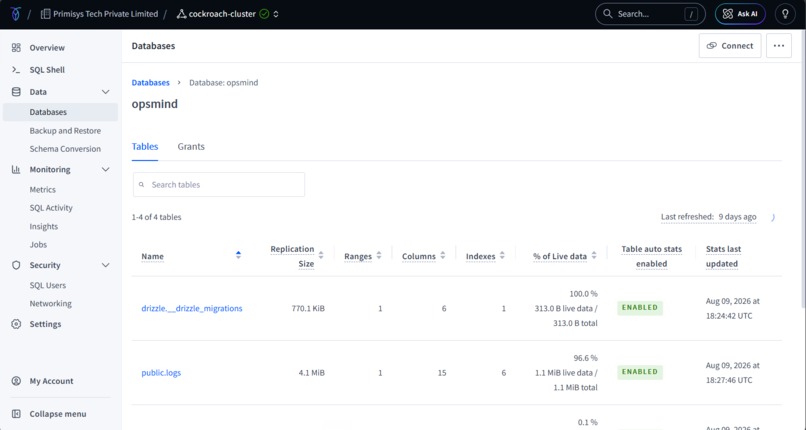Click the Table auto stats enabled header

tap(651, 256)
